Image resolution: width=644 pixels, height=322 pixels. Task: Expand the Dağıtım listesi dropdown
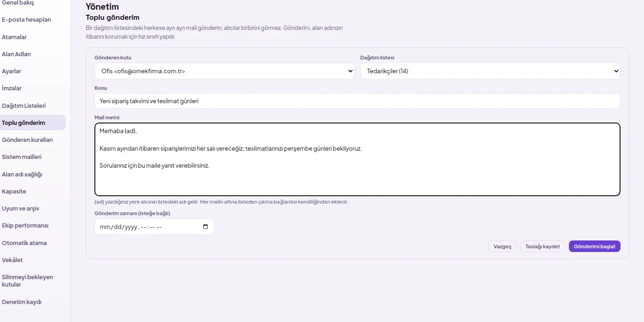(490, 71)
